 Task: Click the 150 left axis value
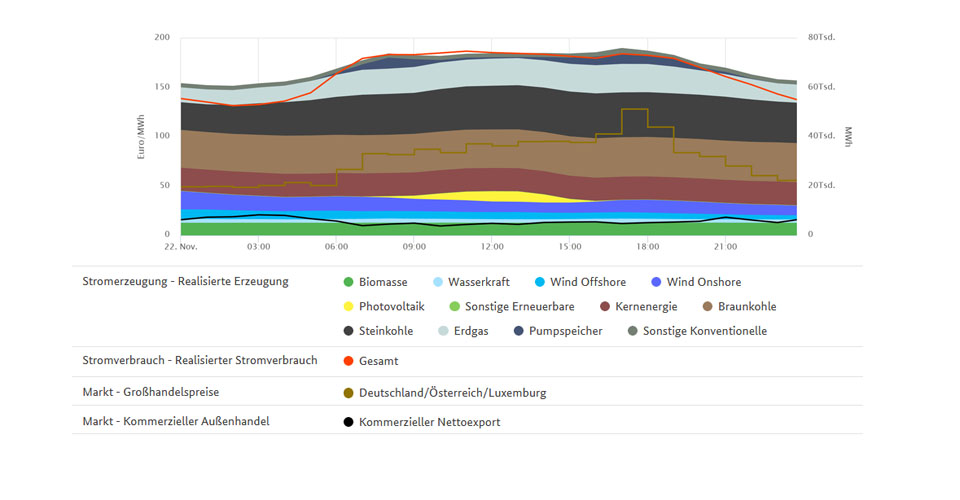click(162, 87)
